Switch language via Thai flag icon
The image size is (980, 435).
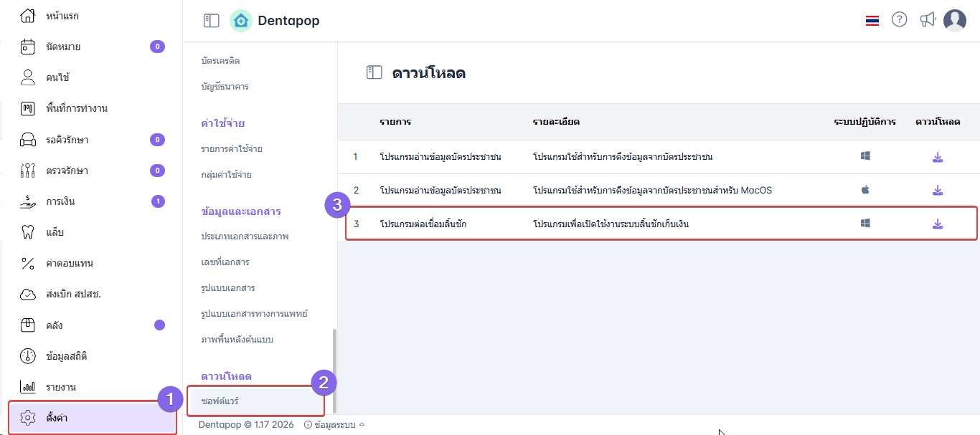point(872,21)
